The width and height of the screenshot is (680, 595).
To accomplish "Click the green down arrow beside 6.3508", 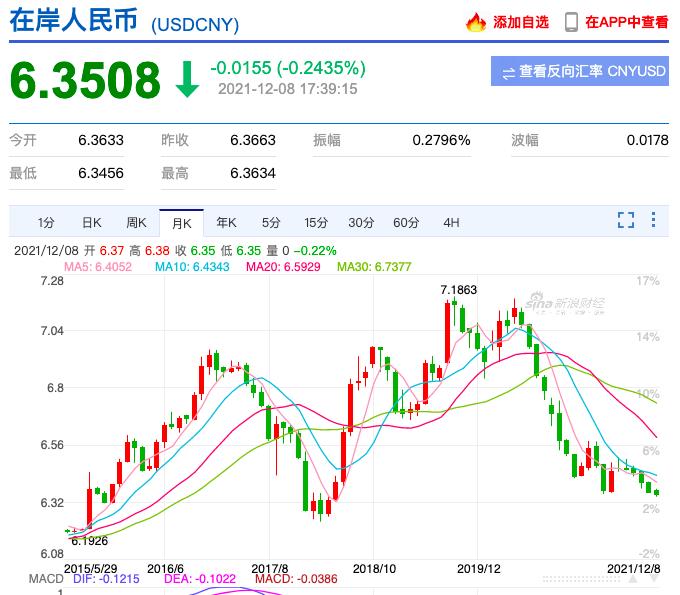I will pyautogui.click(x=187, y=80).
